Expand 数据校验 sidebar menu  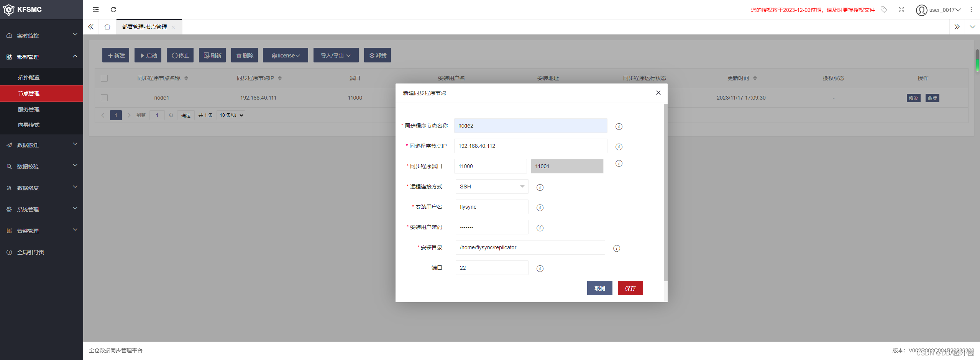(41, 166)
